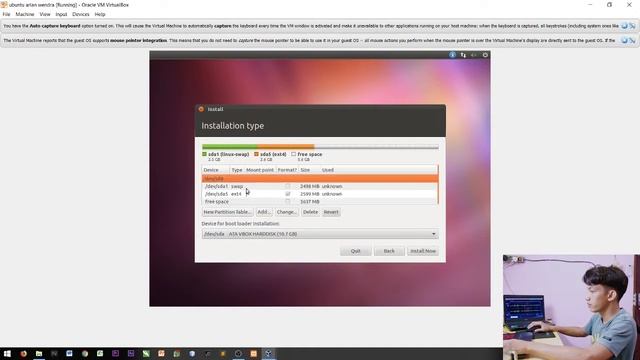The width and height of the screenshot is (640, 360).
Task: Click the Used column header
Action: [x=378, y=170]
